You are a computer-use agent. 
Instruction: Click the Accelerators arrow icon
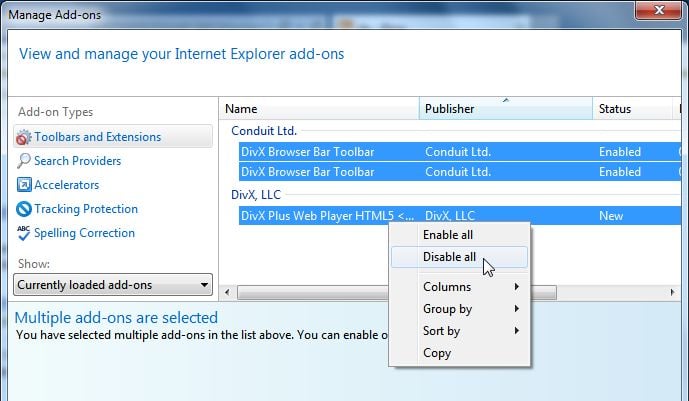(24, 184)
